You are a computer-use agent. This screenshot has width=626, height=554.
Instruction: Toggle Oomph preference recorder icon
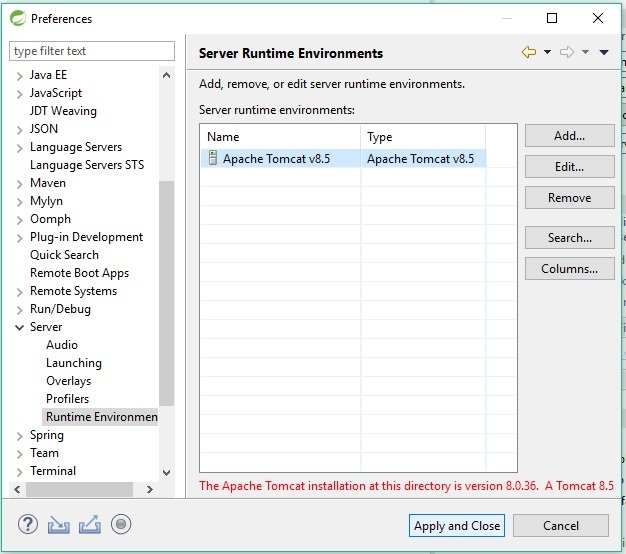pos(121,524)
